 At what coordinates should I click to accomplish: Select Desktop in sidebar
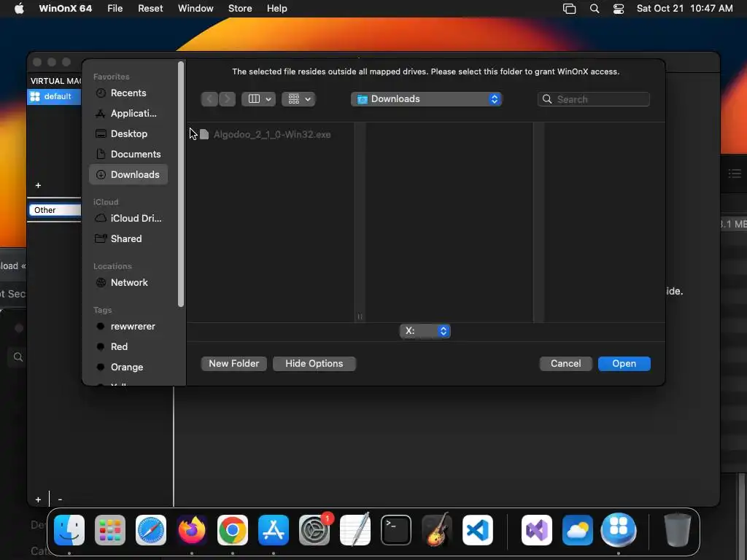click(128, 134)
